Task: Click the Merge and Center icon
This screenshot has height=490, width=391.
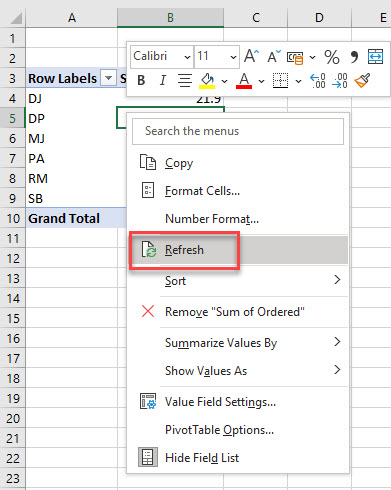Action: click(x=376, y=56)
